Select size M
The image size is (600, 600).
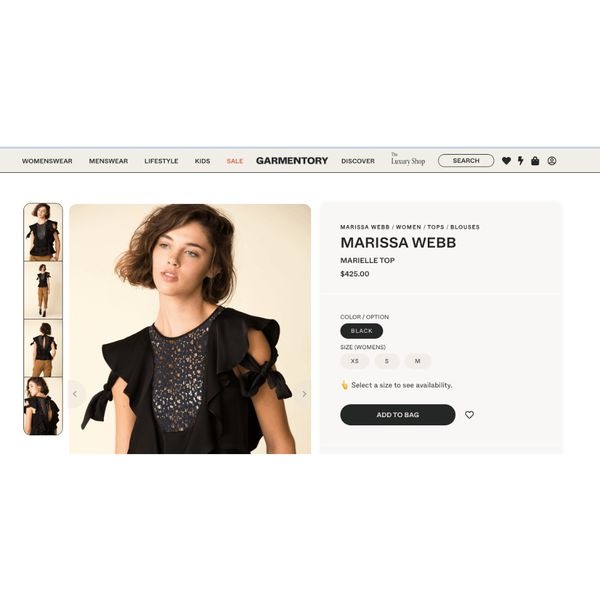(x=418, y=361)
